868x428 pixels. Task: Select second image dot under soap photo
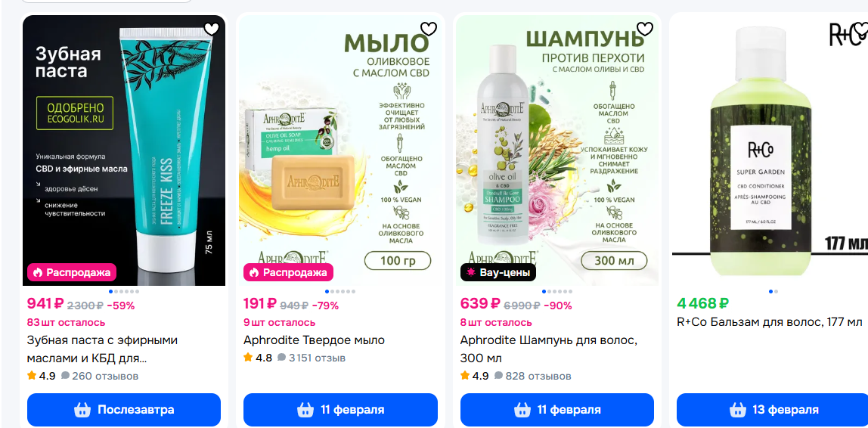point(332,291)
